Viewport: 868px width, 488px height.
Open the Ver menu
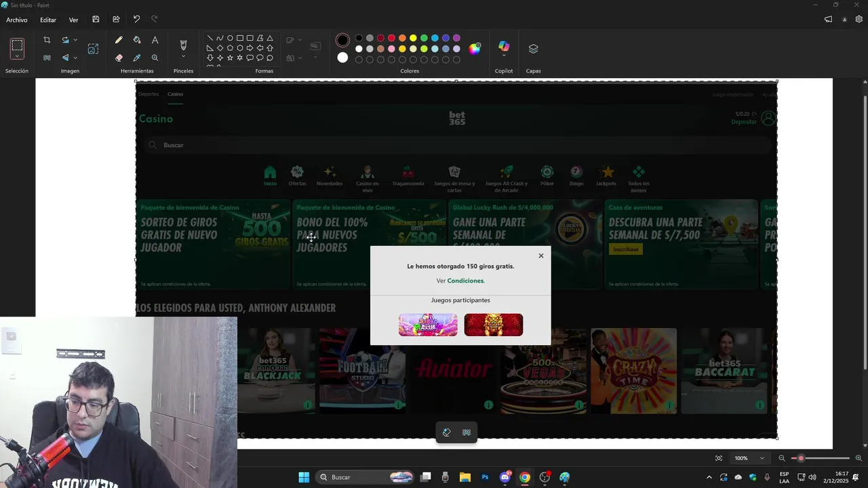(73, 20)
